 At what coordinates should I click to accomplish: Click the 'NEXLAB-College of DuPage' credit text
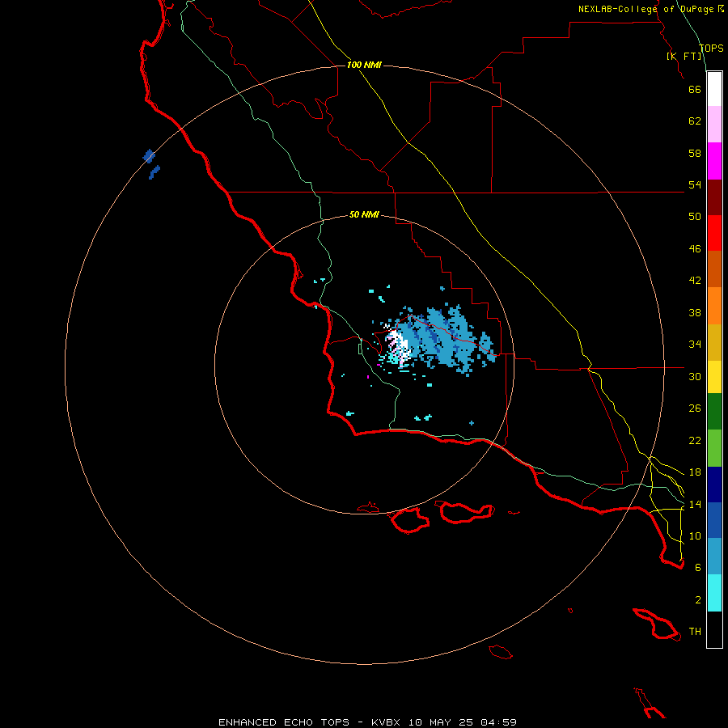coord(645,9)
